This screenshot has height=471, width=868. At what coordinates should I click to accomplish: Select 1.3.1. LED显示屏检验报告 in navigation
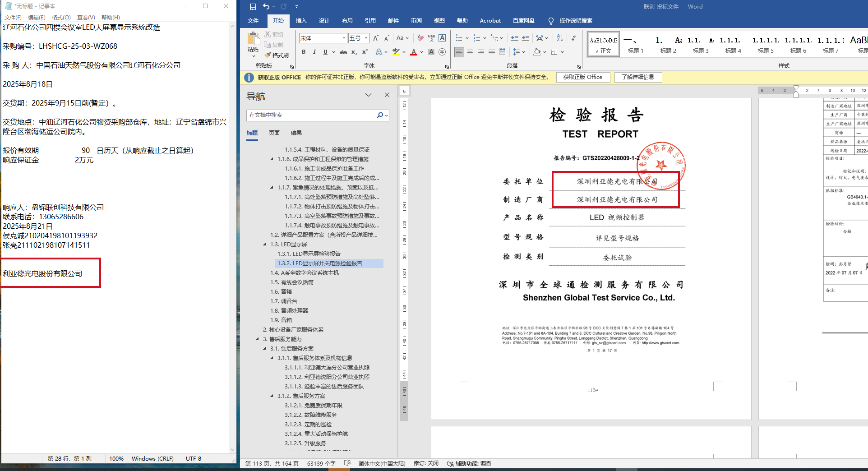(x=309, y=254)
